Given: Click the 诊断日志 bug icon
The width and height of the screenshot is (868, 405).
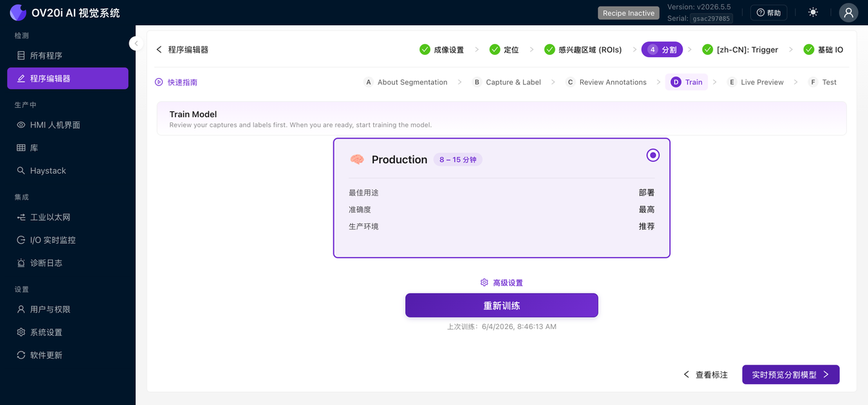Looking at the screenshot, I should 21,263.
